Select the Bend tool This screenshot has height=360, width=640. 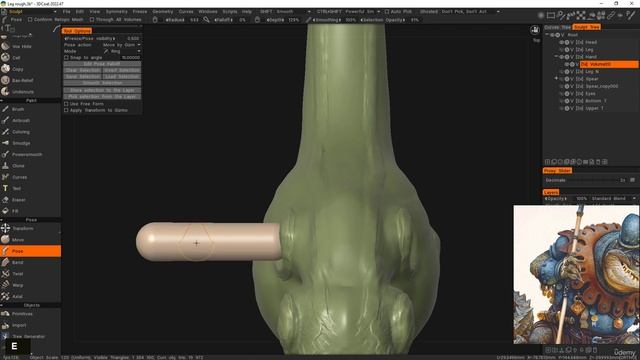click(18, 262)
